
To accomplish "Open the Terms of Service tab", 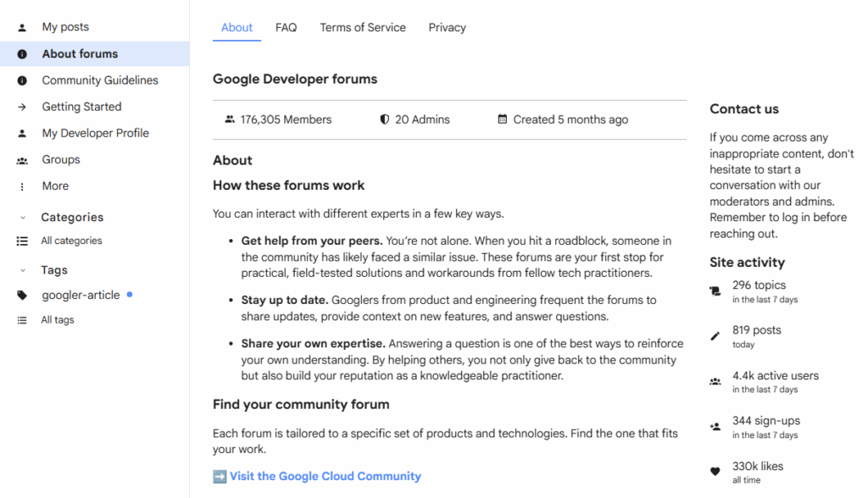I will tap(363, 28).
